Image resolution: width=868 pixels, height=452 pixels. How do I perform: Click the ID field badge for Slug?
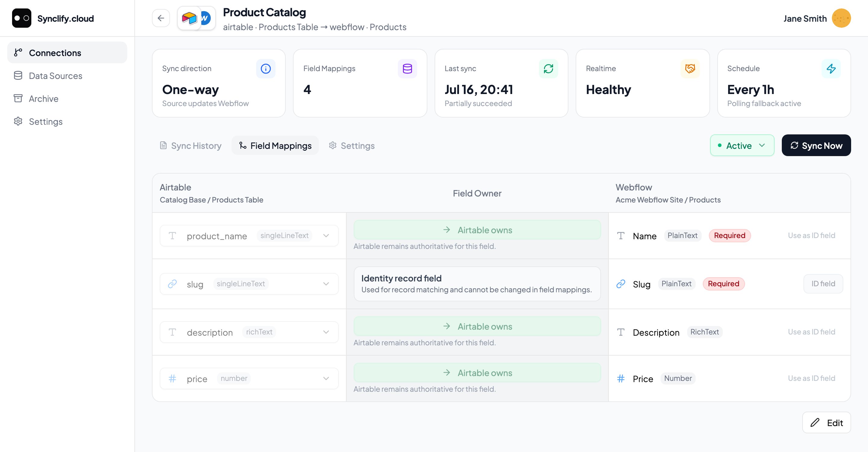click(823, 284)
